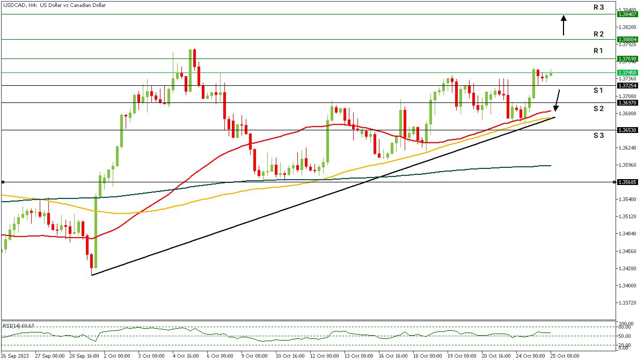Select the R 1 resistance label
This screenshot has height=362, width=644.
coord(598,50)
